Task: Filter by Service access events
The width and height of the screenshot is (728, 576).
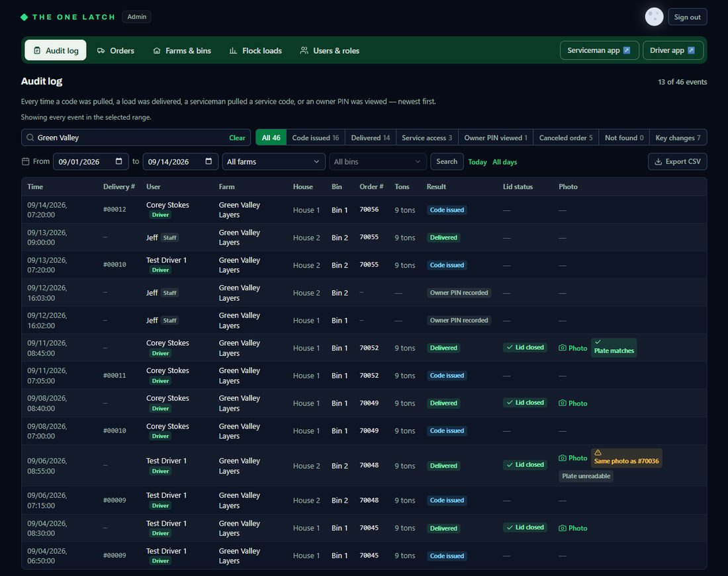Action: [x=427, y=138]
